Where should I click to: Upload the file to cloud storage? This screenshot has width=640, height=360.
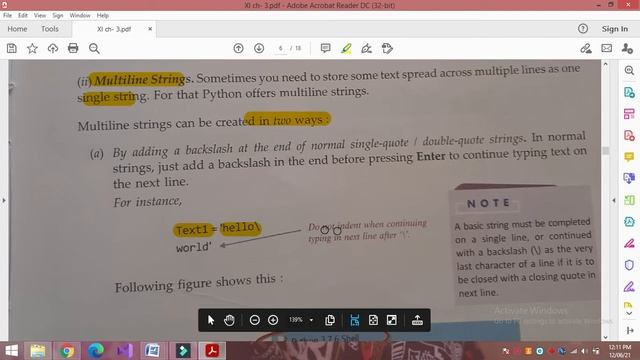pyautogui.click(x=53, y=49)
